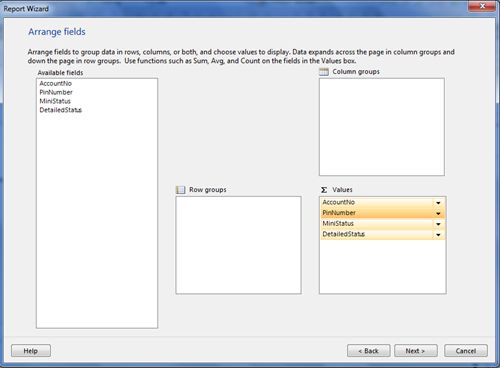The height and width of the screenshot is (368, 500).
Task: Select the AccountNo entry in Values box
Action: point(382,202)
